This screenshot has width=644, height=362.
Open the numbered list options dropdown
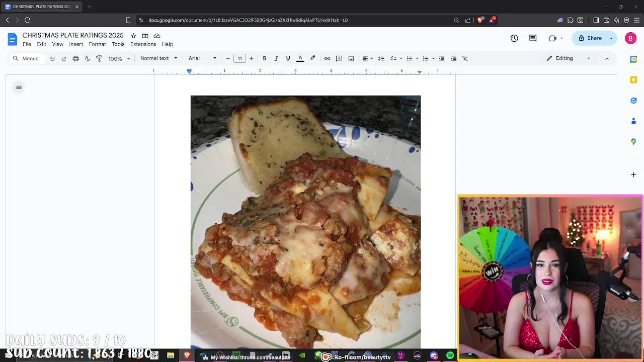click(x=433, y=58)
